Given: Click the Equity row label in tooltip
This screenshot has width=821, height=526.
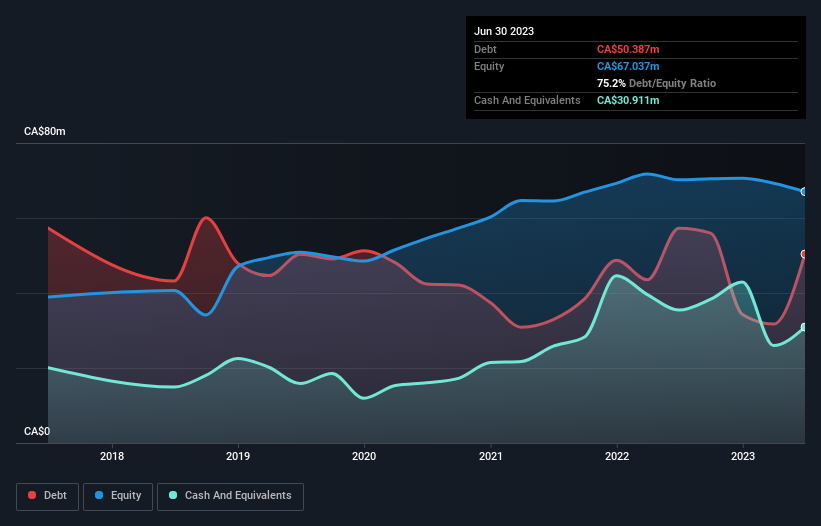Looking at the screenshot, I should 489,66.
